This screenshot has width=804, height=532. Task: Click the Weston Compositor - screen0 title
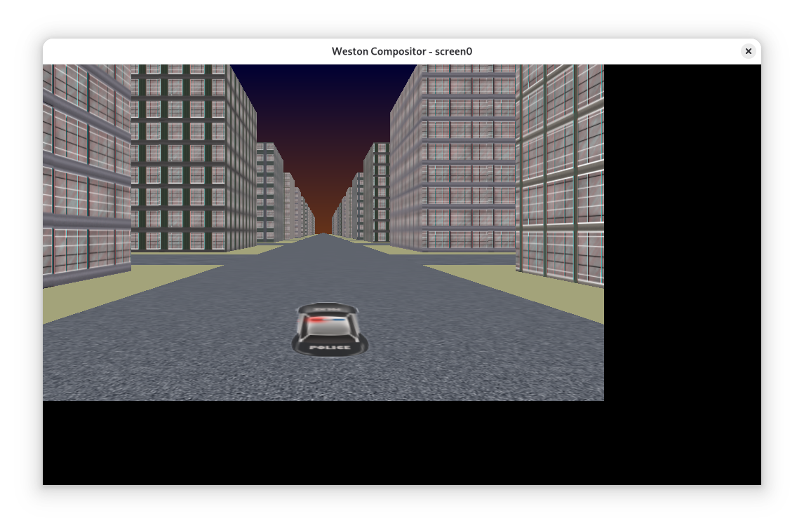[402, 51]
